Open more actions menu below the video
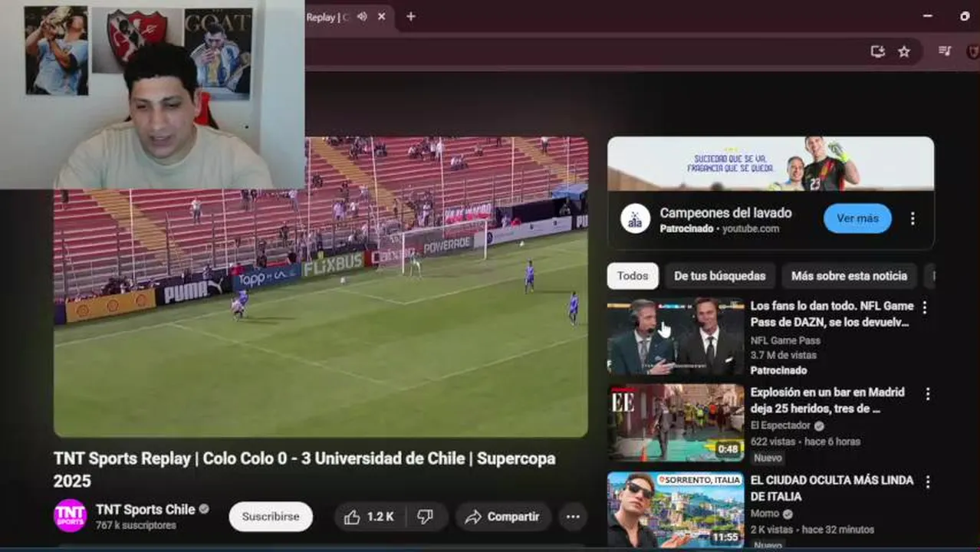Screen dimensions: 980x552 (573, 517)
